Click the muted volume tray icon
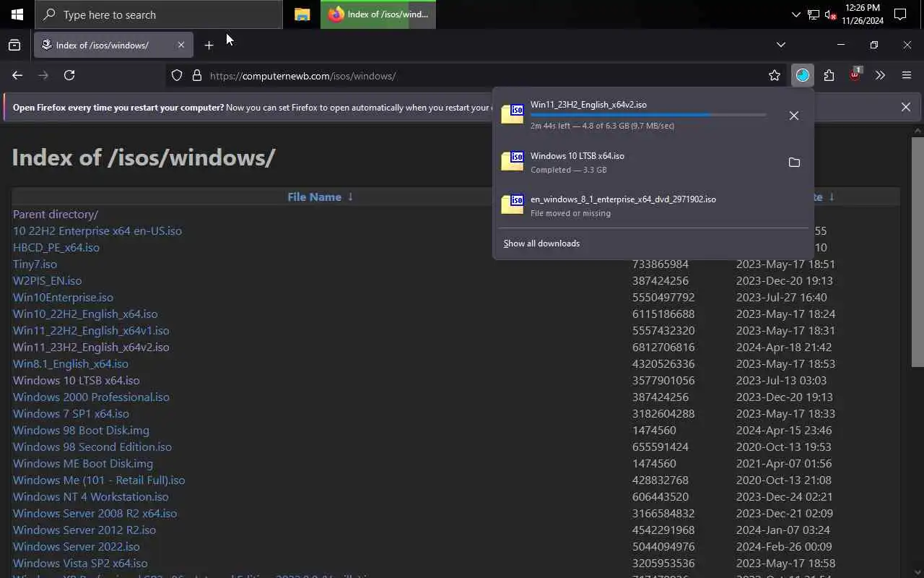This screenshot has width=924, height=578. 830,14
